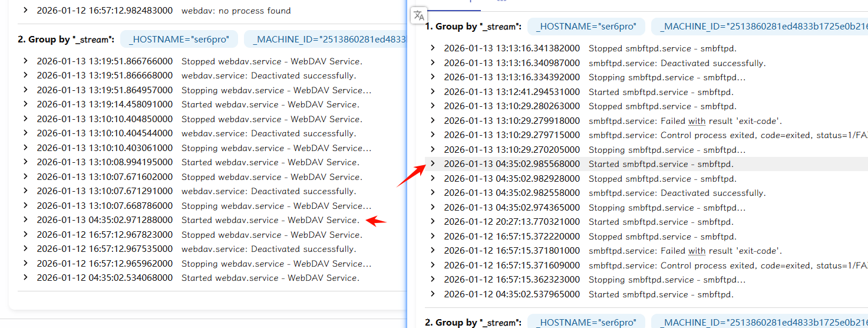
Task: Click _HOSTNAME="ser6pro" tag in right pane group 1
Action: click(586, 27)
